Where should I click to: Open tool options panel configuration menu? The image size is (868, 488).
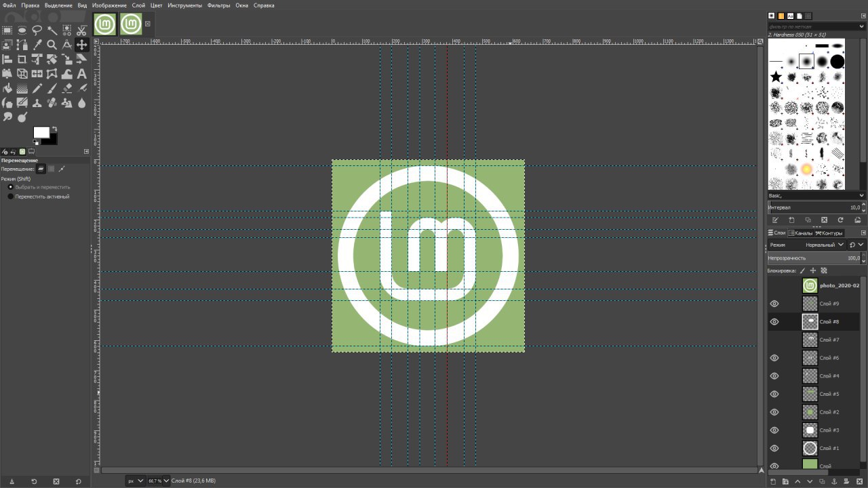point(86,151)
